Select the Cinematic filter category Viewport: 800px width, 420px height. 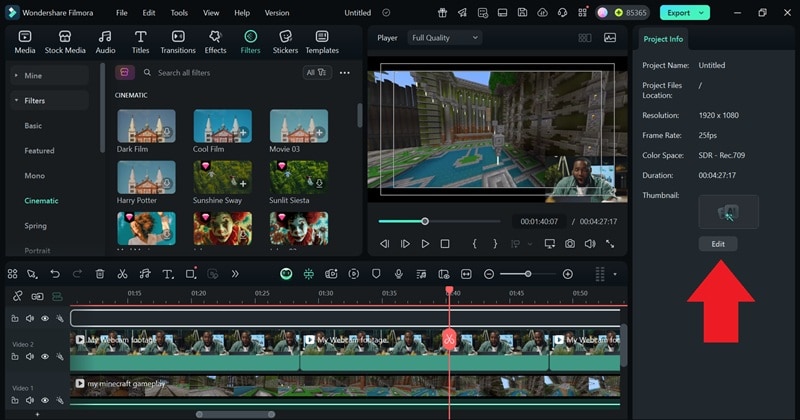point(41,201)
